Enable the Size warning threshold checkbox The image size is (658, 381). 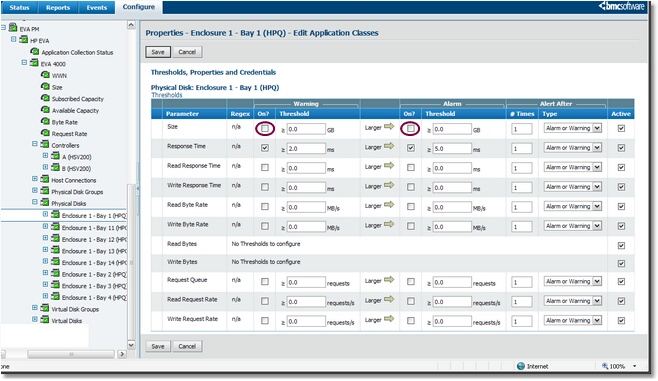pyautogui.click(x=265, y=128)
